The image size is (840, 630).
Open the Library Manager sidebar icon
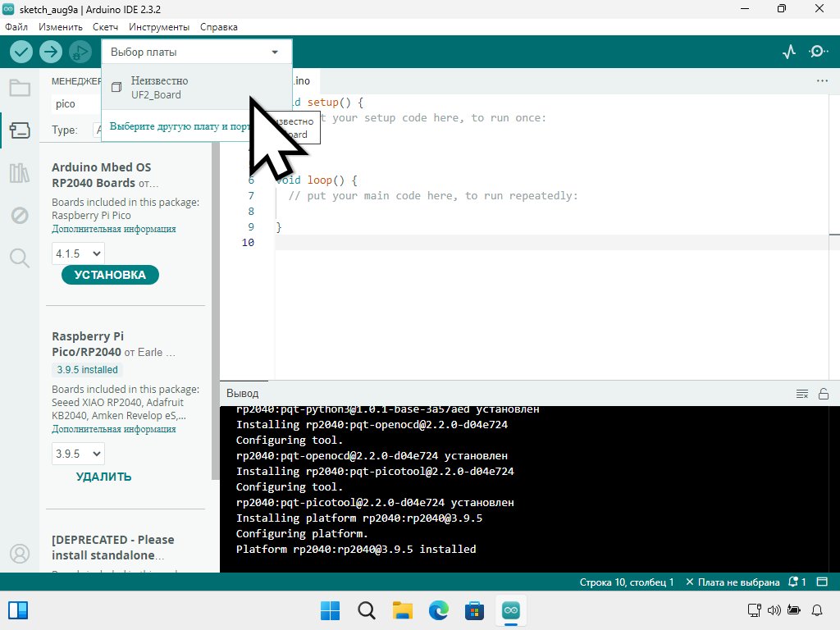click(x=20, y=173)
